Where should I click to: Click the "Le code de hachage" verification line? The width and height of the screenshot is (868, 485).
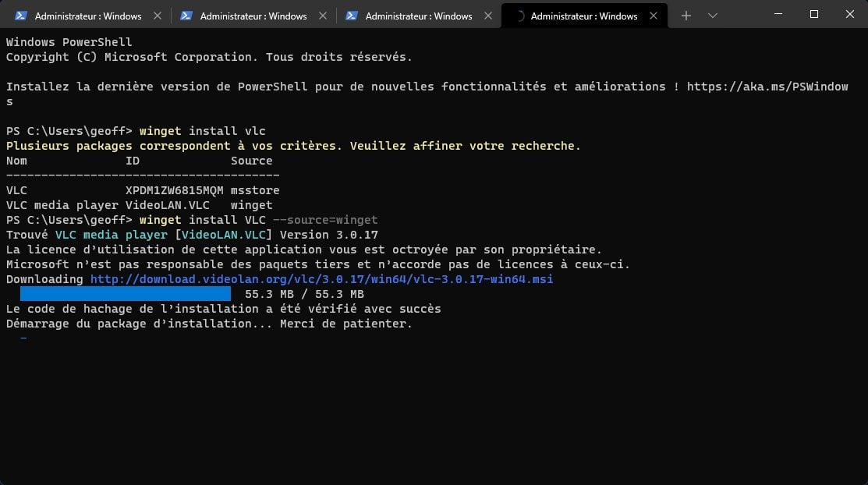pos(224,309)
